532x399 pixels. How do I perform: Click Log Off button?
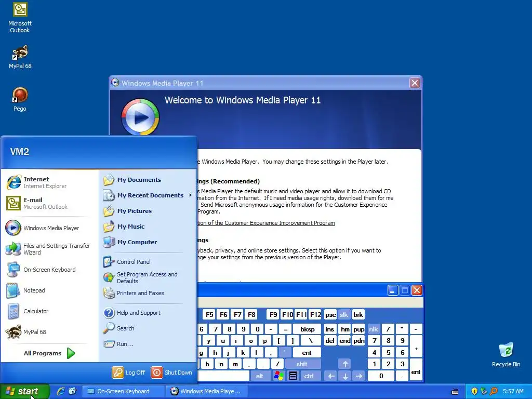(x=129, y=373)
